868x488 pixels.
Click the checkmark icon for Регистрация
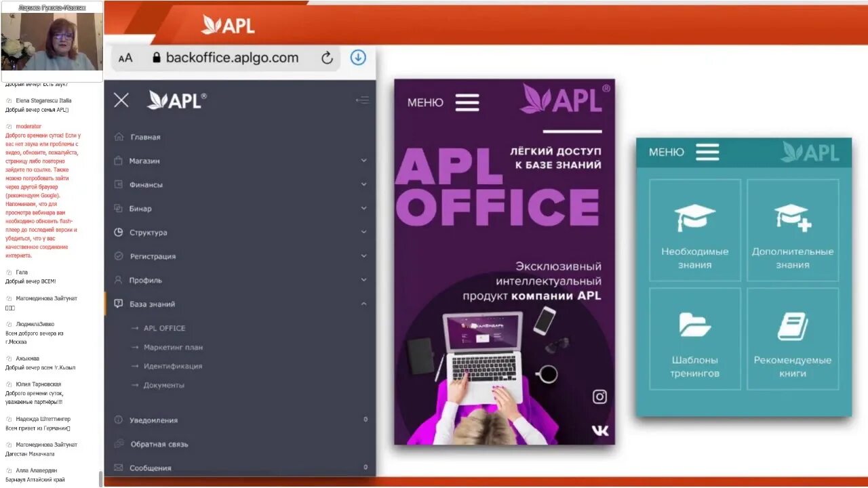119,256
